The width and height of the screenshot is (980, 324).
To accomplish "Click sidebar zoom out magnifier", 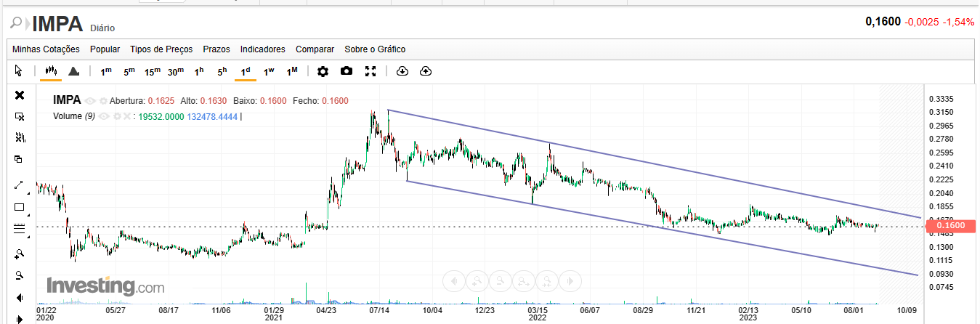I will point(20,275).
